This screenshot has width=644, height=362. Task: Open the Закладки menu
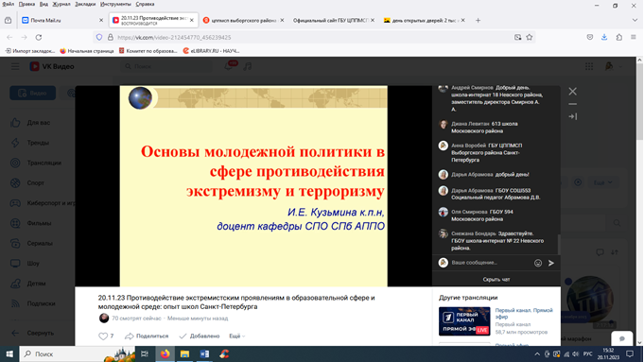pyautogui.click(x=85, y=4)
